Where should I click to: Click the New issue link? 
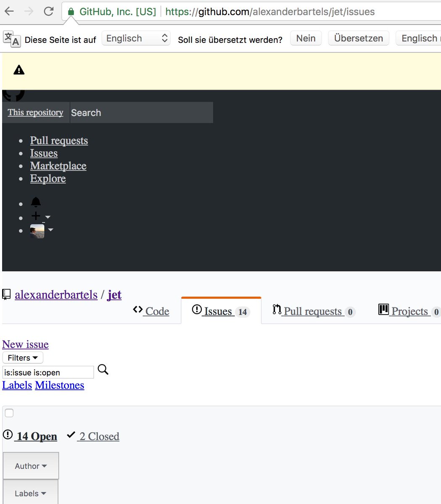pos(25,344)
